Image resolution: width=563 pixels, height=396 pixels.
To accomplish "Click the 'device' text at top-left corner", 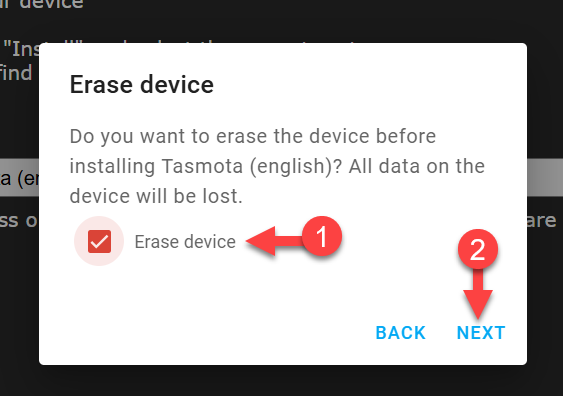I will [x=51, y=4].
